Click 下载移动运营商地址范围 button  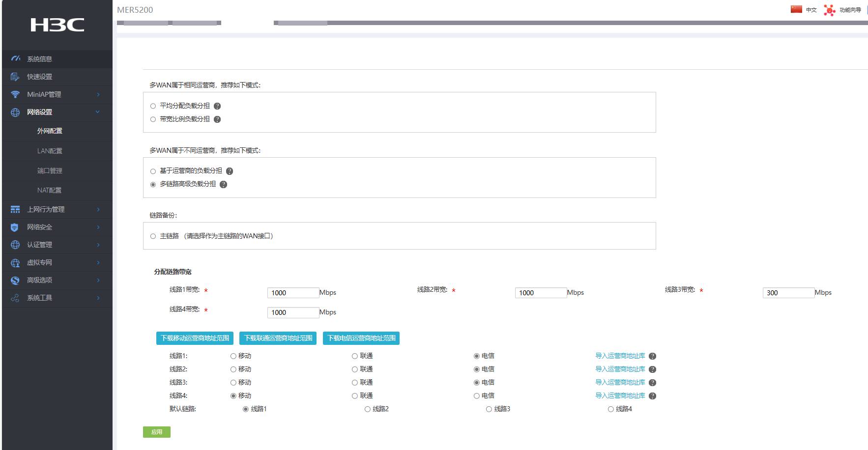pyautogui.click(x=195, y=338)
